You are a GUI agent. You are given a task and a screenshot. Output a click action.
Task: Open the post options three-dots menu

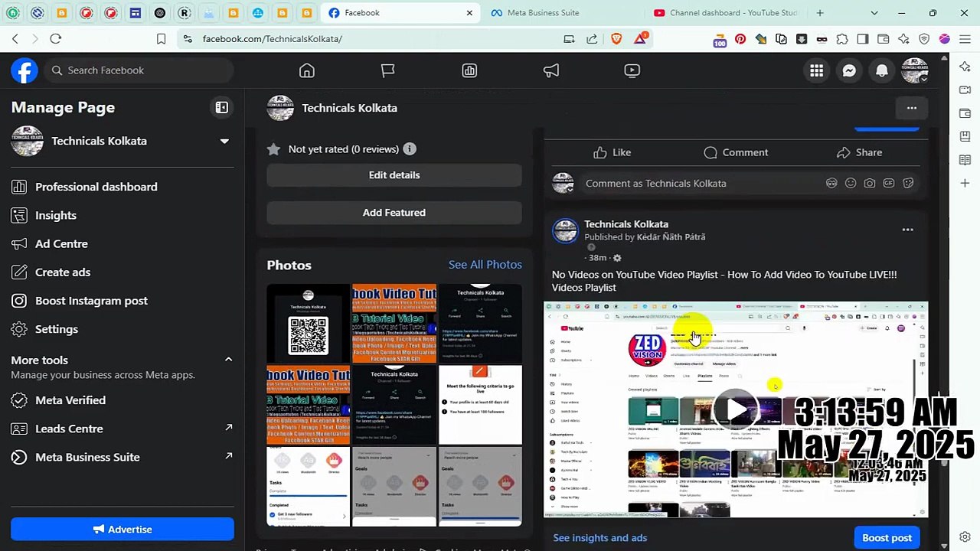coord(908,230)
